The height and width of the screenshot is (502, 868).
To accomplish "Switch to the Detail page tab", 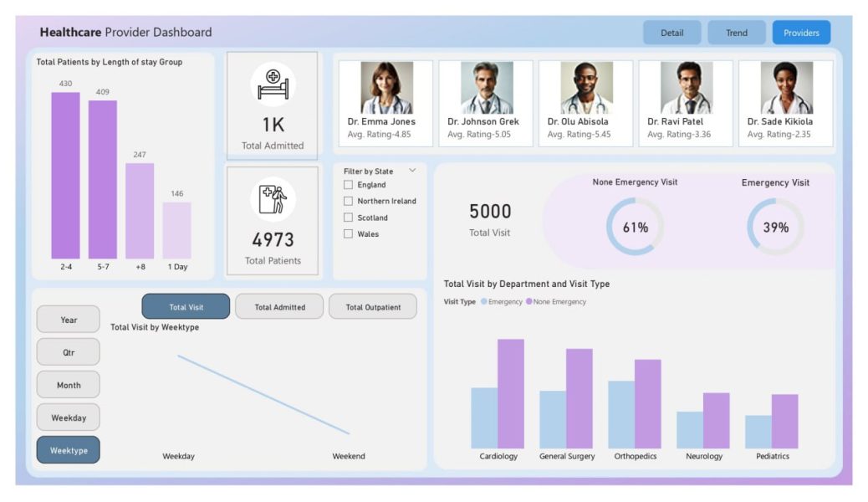I will (671, 33).
